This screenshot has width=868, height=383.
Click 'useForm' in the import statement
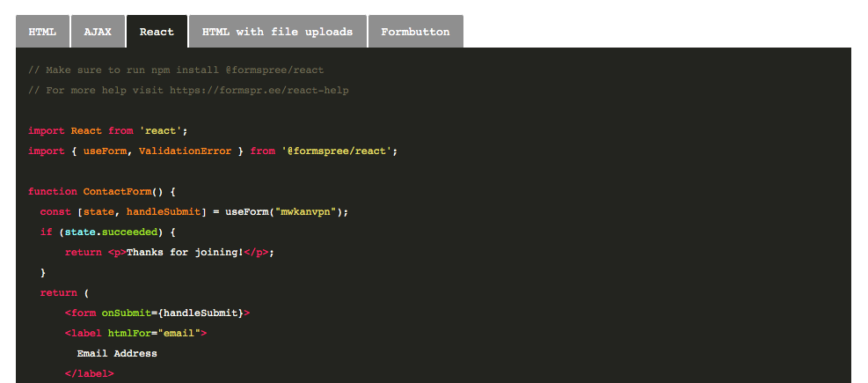pos(105,151)
